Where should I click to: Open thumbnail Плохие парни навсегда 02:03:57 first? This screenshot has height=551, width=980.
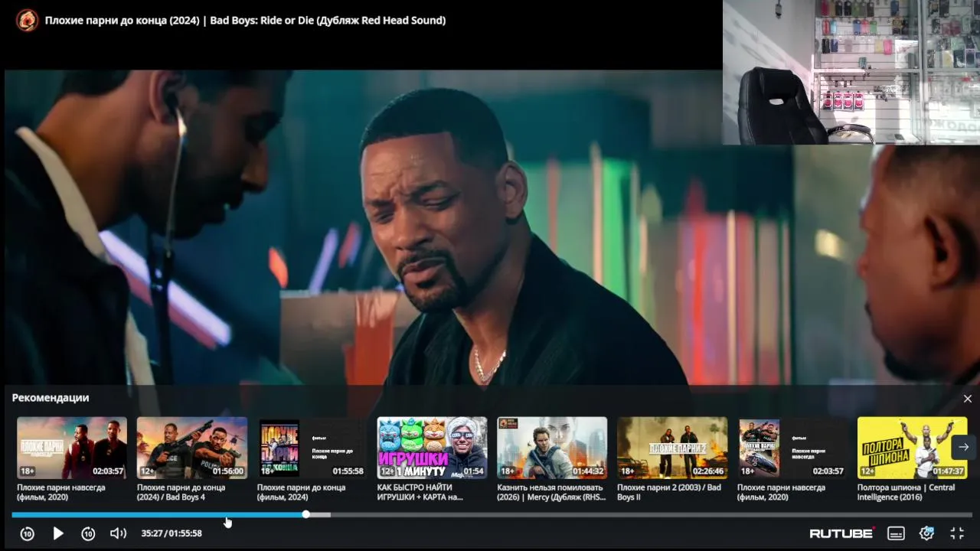(x=72, y=448)
